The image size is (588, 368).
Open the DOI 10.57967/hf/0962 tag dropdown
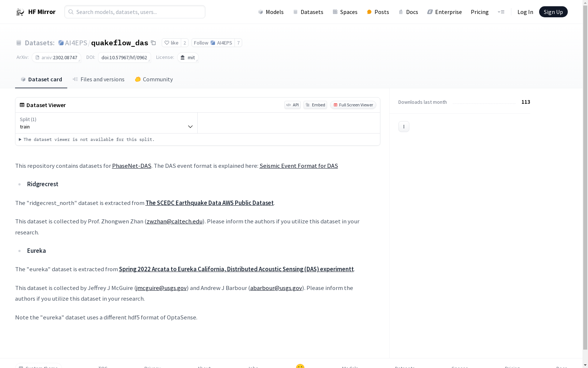[124, 58]
